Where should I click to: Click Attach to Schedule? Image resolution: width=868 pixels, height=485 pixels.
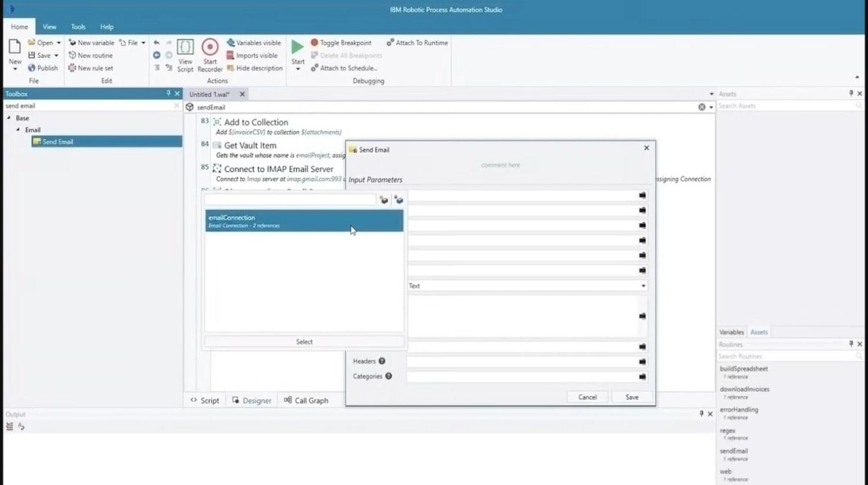coord(344,68)
